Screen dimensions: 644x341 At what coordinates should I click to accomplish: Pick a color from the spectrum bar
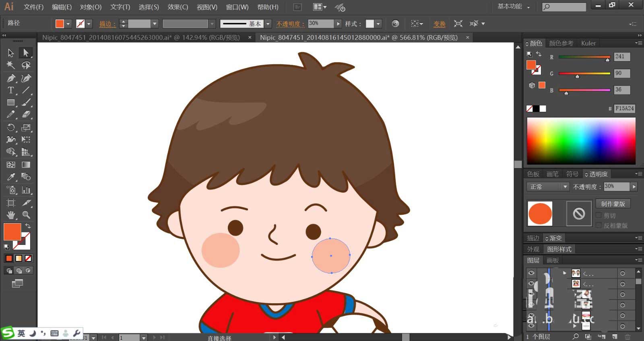point(581,141)
